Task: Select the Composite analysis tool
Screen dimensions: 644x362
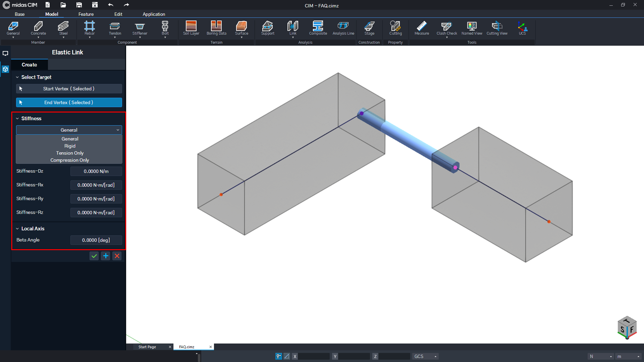Action: (x=318, y=28)
